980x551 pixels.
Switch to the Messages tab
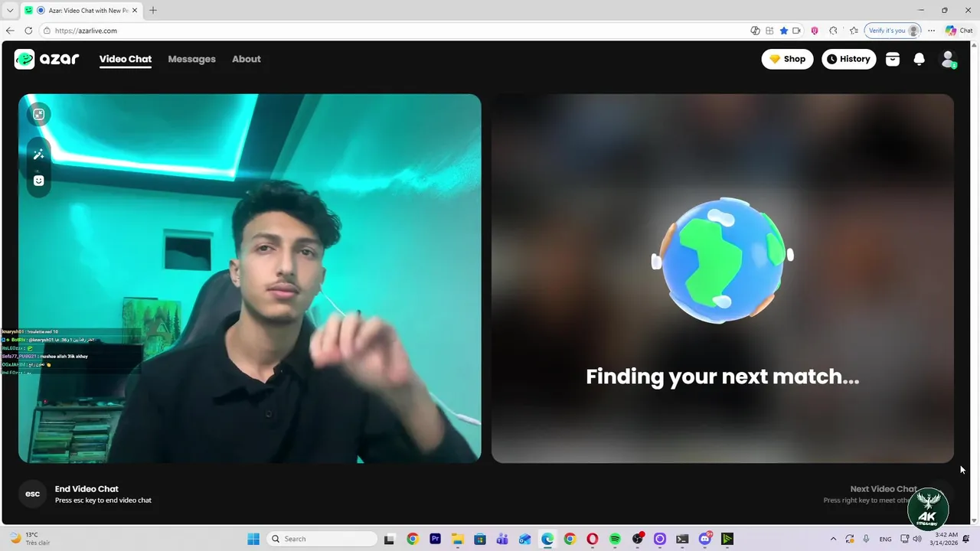point(191,59)
